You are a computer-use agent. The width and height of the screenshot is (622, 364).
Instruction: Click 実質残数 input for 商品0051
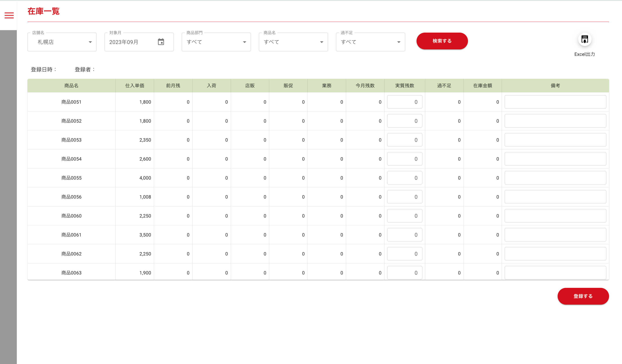(x=404, y=102)
